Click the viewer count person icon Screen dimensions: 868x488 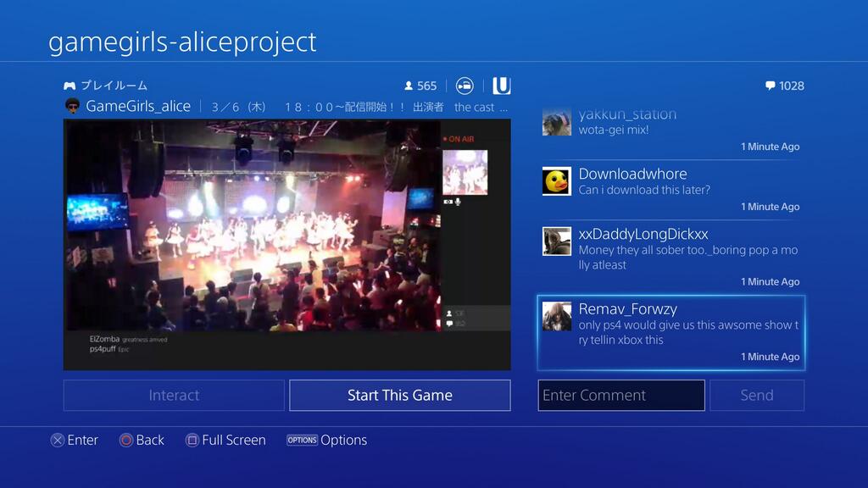click(409, 86)
